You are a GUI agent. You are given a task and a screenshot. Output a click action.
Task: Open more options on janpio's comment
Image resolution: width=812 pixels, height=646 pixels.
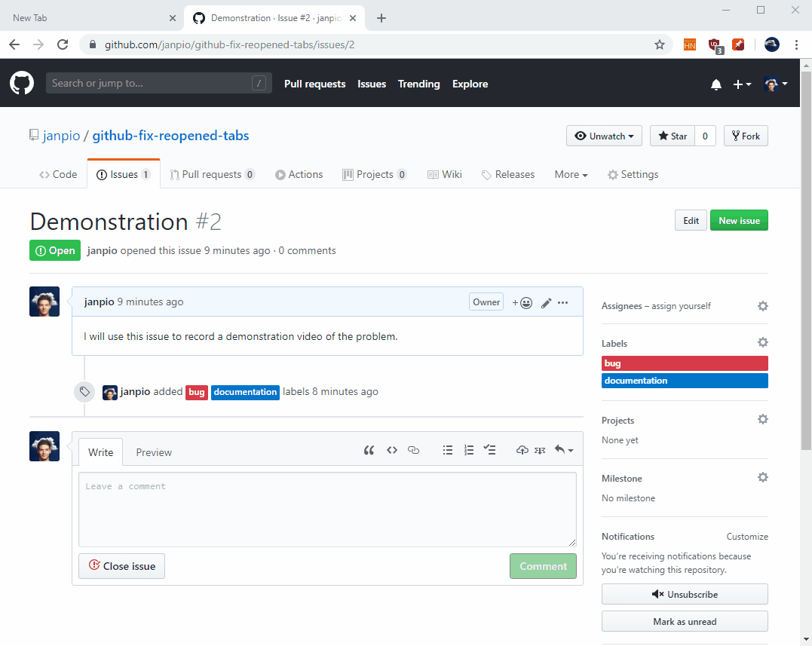tap(563, 302)
